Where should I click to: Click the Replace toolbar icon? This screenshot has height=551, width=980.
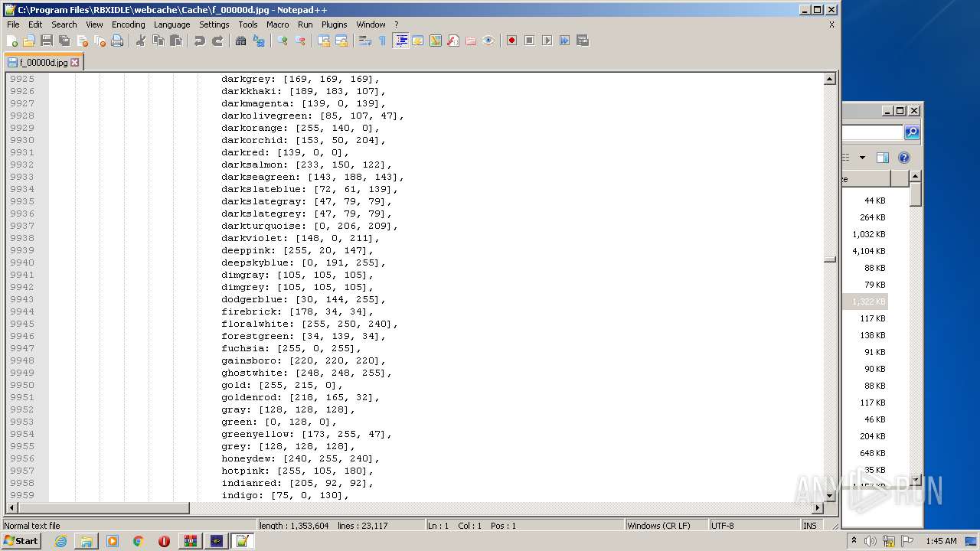tap(259, 41)
